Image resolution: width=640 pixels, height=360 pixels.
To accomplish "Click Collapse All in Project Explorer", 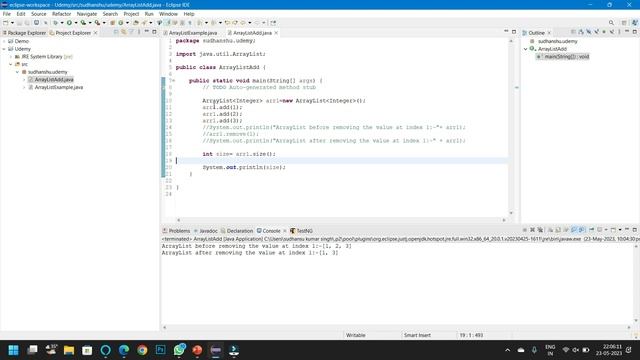I will 116,32.
